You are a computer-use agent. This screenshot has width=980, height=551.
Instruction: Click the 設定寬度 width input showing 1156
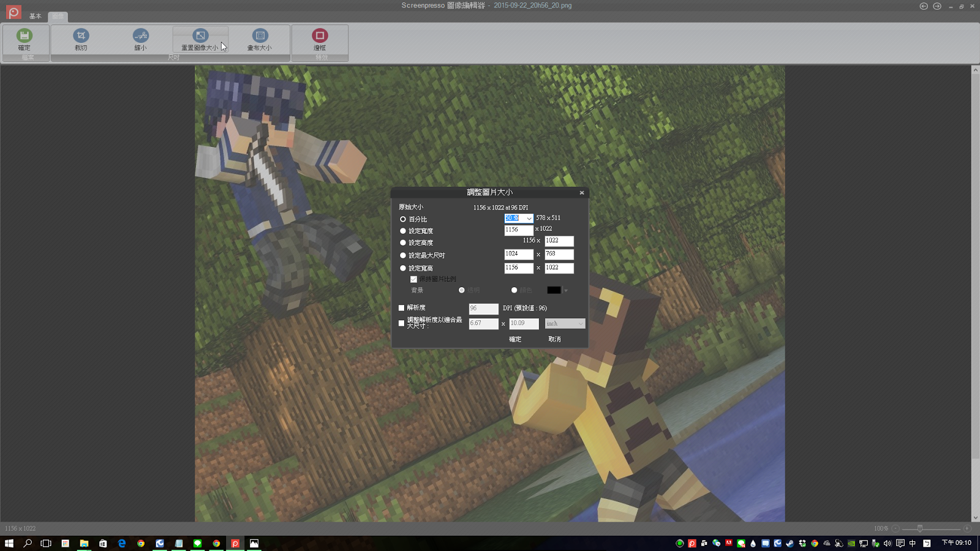tap(519, 230)
